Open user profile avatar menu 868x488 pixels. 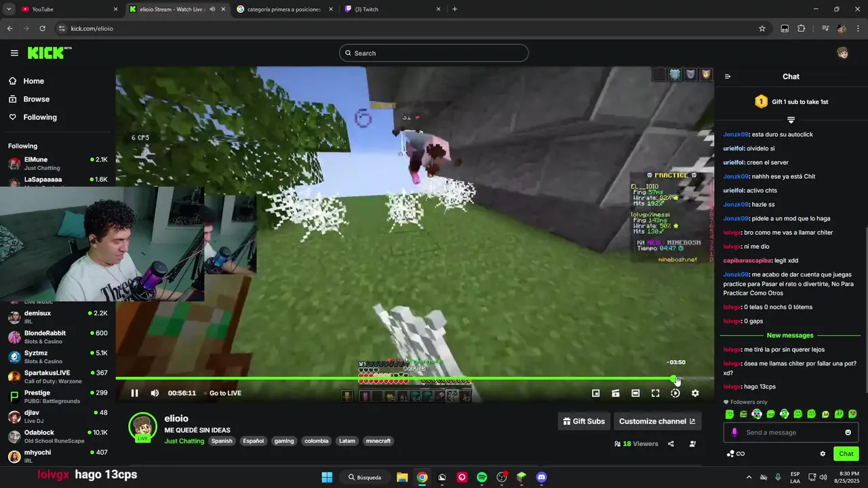coord(842,53)
